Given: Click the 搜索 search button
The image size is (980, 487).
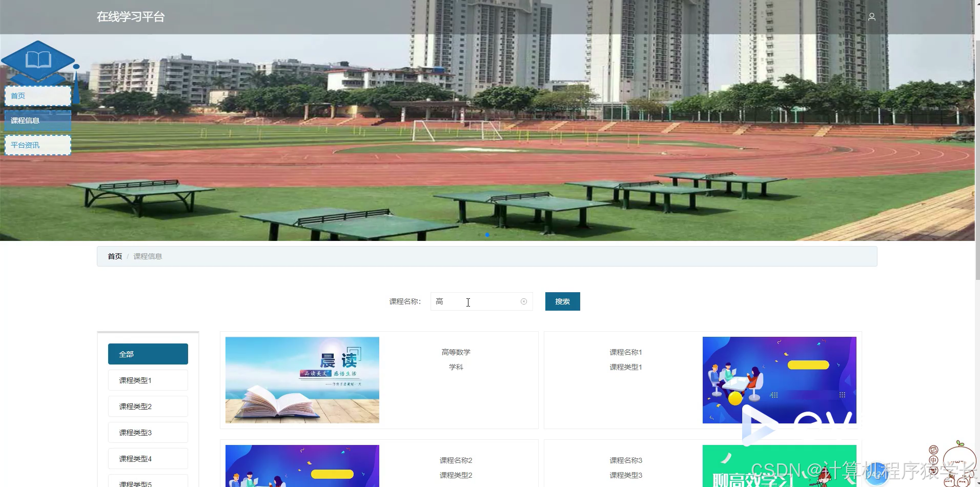Looking at the screenshot, I should tap(562, 301).
